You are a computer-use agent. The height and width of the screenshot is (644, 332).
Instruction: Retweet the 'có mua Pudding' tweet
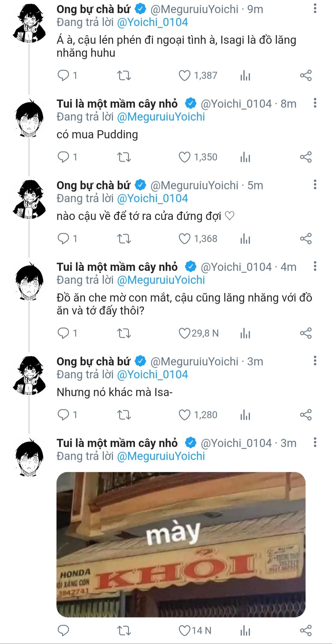coord(124,157)
